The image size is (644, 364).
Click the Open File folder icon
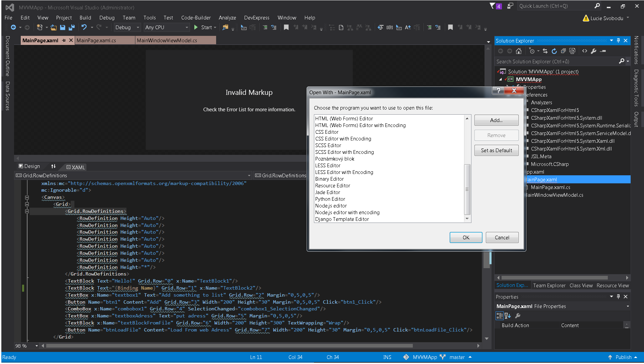[x=54, y=27]
